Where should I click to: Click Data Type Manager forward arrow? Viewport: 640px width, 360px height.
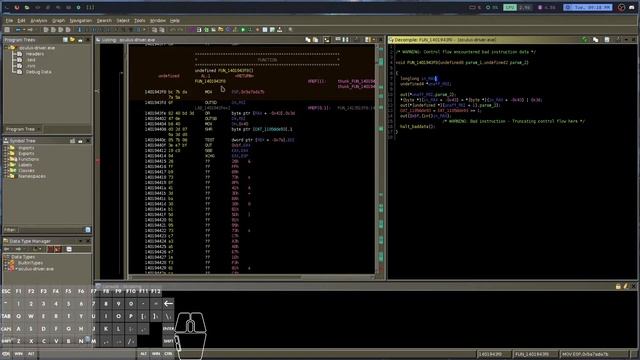[x=18, y=249]
